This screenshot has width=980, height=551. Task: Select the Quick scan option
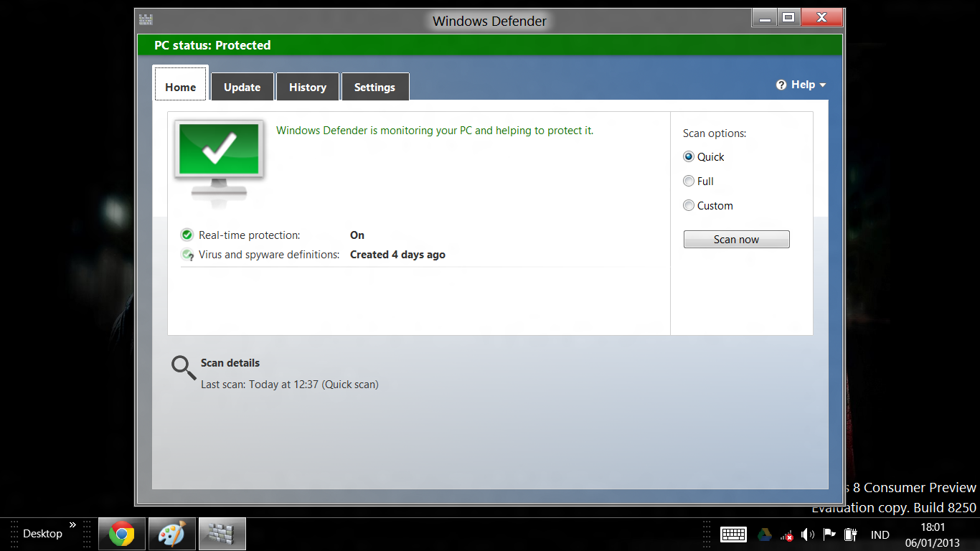[x=689, y=156]
